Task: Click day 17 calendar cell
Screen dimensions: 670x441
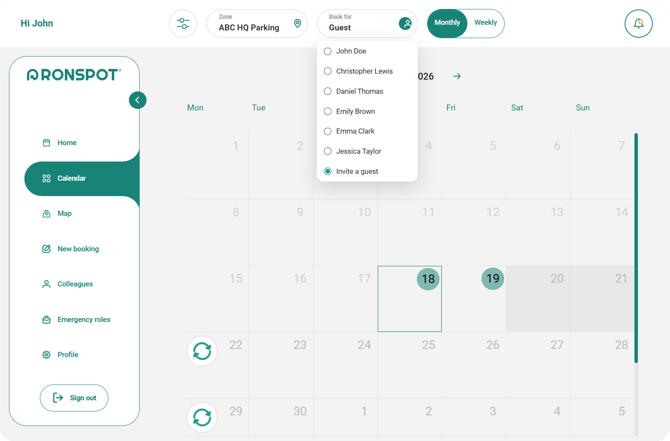Action: coord(345,299)
